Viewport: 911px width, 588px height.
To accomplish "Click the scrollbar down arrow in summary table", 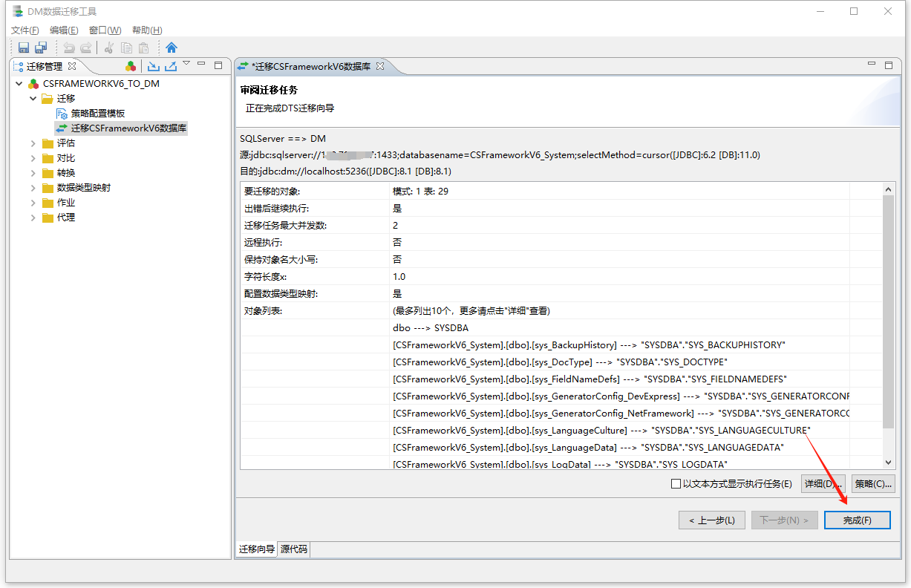I will pos(888,462).
